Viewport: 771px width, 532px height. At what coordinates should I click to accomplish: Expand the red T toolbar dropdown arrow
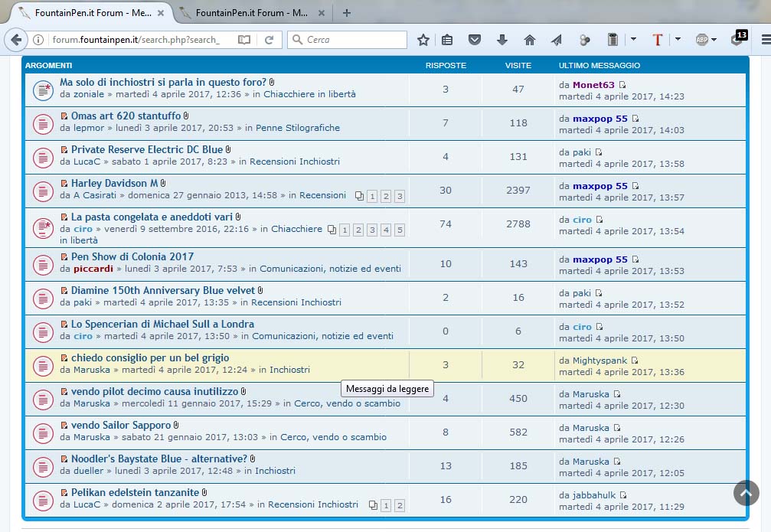677,40
